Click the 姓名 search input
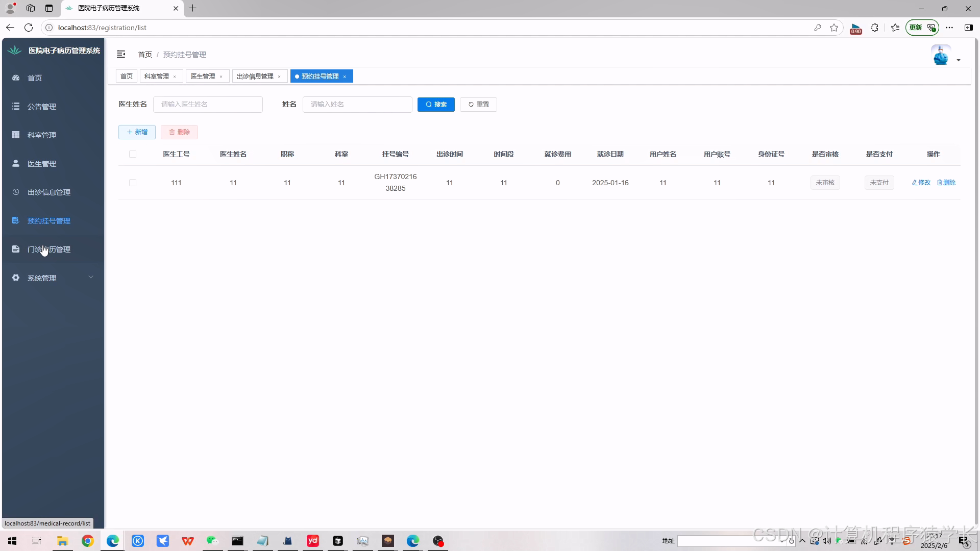This screenshot has height=551, width=980. (357, 104)
